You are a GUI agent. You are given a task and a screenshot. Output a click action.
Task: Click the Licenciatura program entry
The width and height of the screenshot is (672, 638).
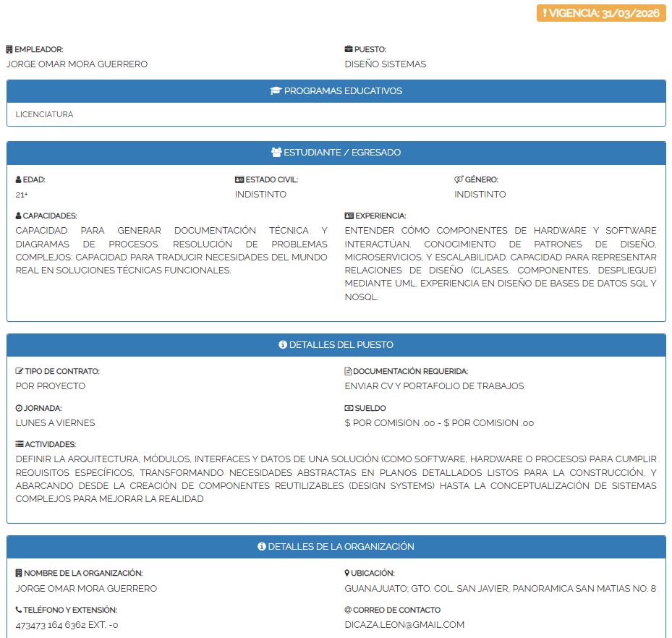click(44, 114)
